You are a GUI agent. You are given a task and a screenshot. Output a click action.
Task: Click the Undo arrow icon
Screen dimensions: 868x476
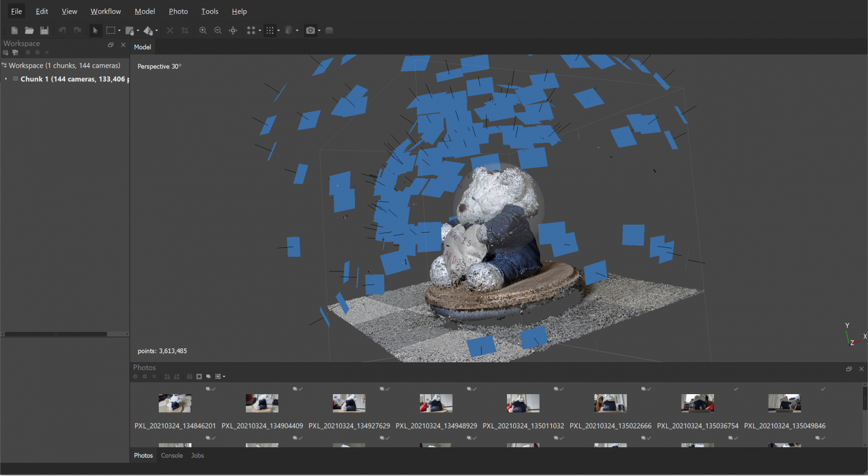click(62, 30)
